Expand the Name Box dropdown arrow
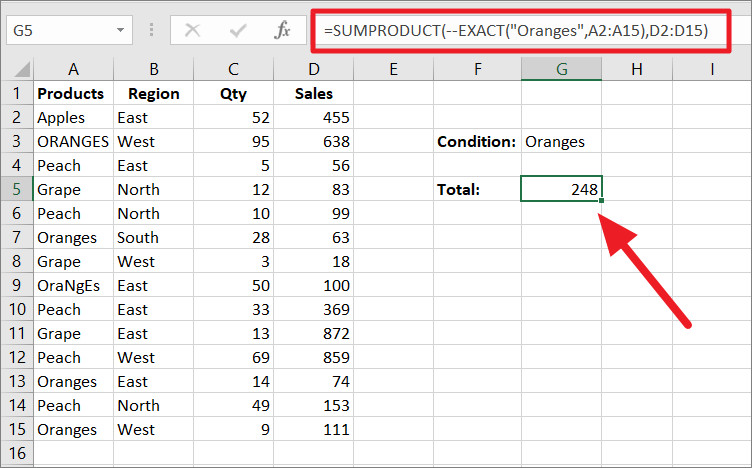The height and width of the screenshot is (468, 752). 120,31
